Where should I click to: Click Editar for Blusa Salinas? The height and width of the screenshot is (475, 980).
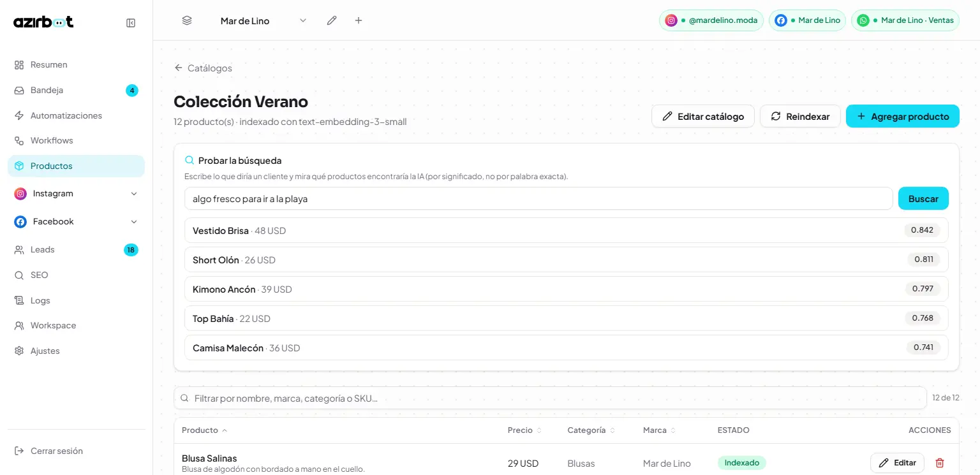(x=897, y=463)
